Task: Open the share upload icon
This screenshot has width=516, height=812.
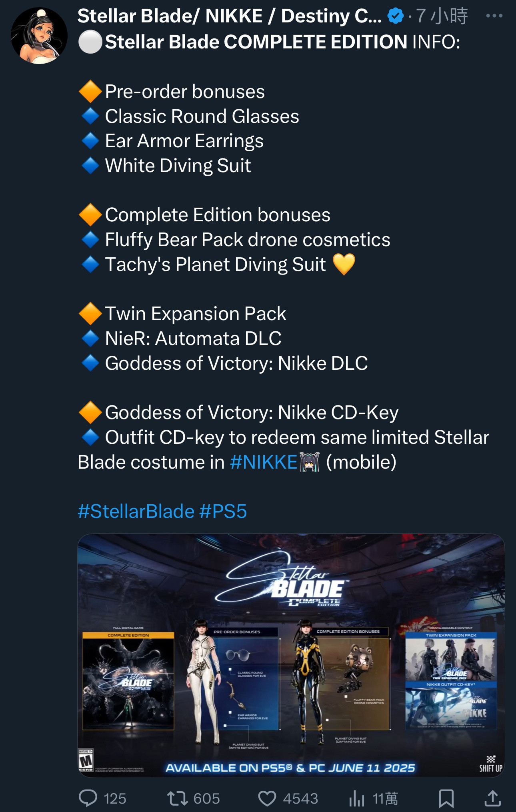Action: click(x=493, y=798)
